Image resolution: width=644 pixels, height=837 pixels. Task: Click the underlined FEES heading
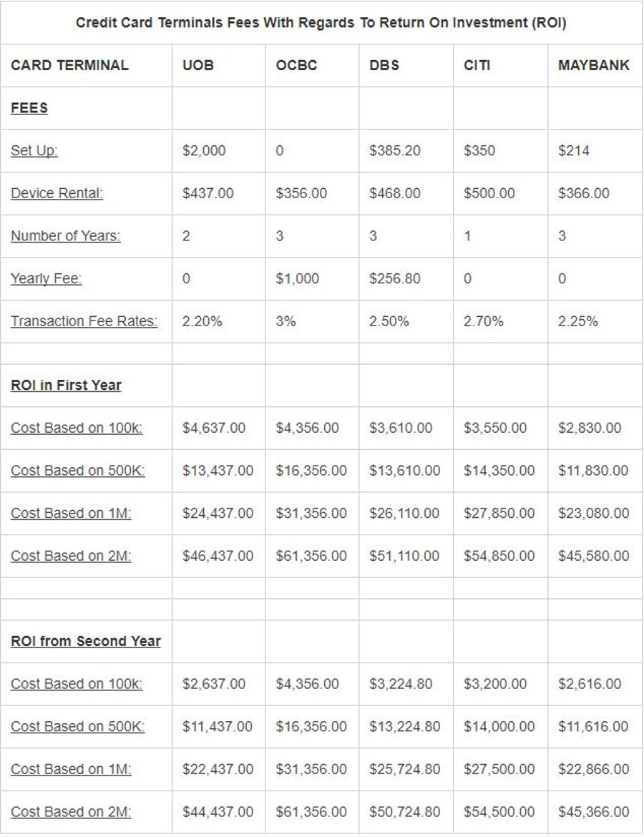coord(29,109)
